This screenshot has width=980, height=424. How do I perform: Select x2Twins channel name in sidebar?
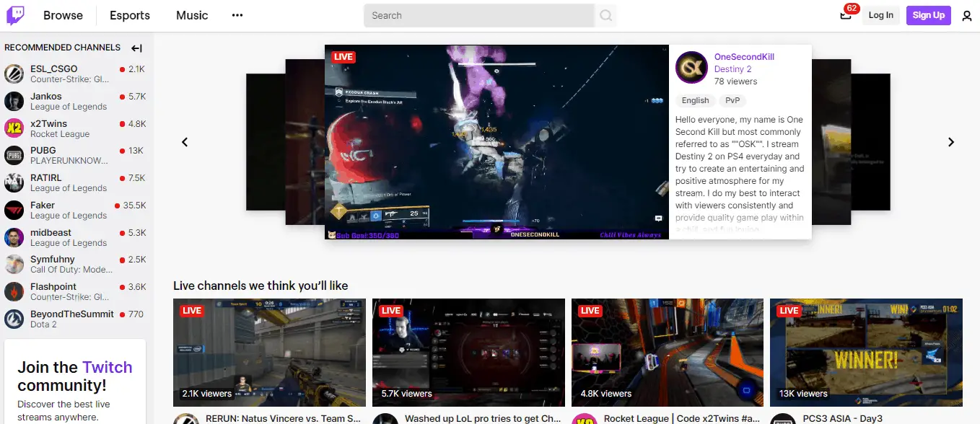point(48,123)
